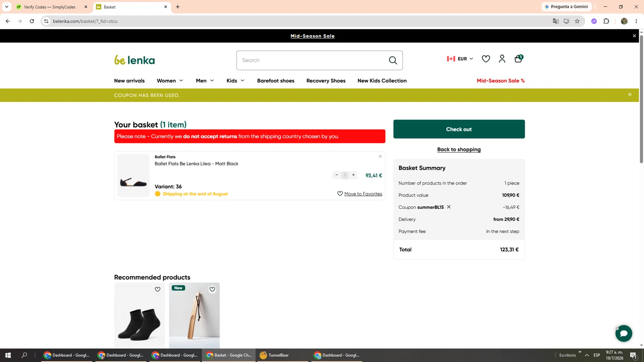Open the Mid-Season Sale banner link
This screenshot has width=644, height=362.
(313, 36)
